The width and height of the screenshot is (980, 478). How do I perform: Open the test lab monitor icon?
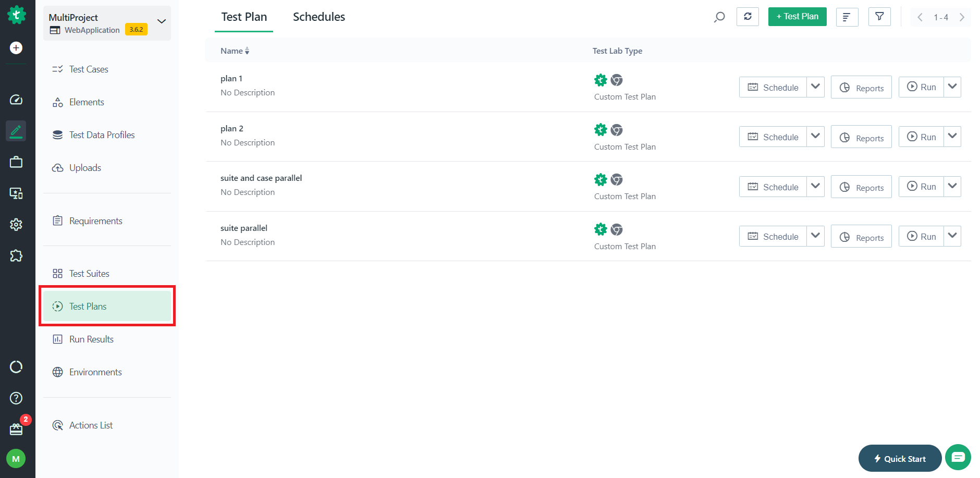(x=16, y=193)
